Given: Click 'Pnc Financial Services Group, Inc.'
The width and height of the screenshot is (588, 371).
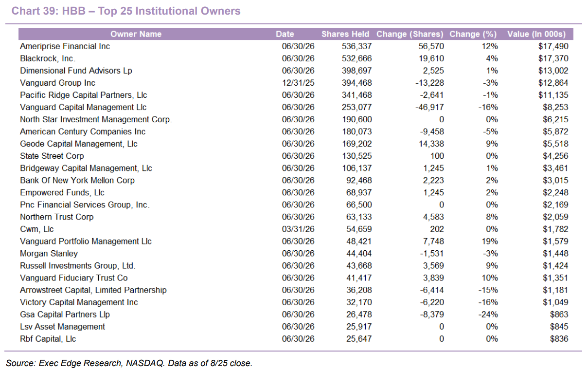Looking at the screenshot, I should click(x=85, y=204).
